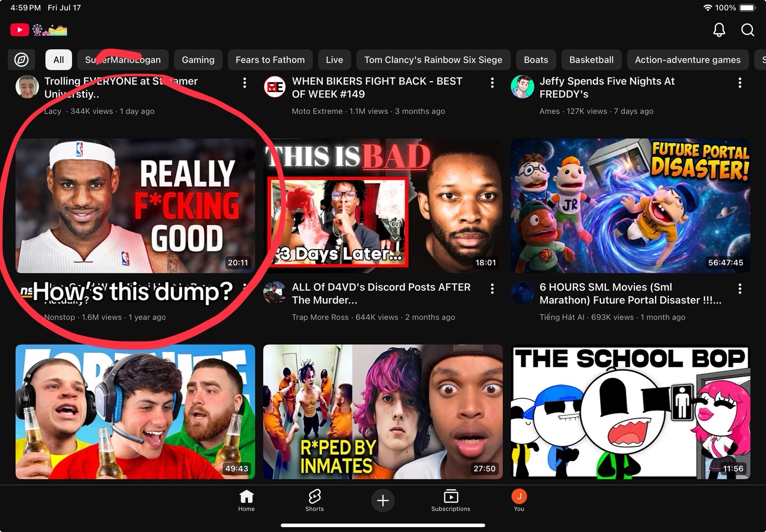The width and height of the screenshot is (766, 532).
Task: Select the SuperMarioLogan filter chip
Action: pos(123,60)
